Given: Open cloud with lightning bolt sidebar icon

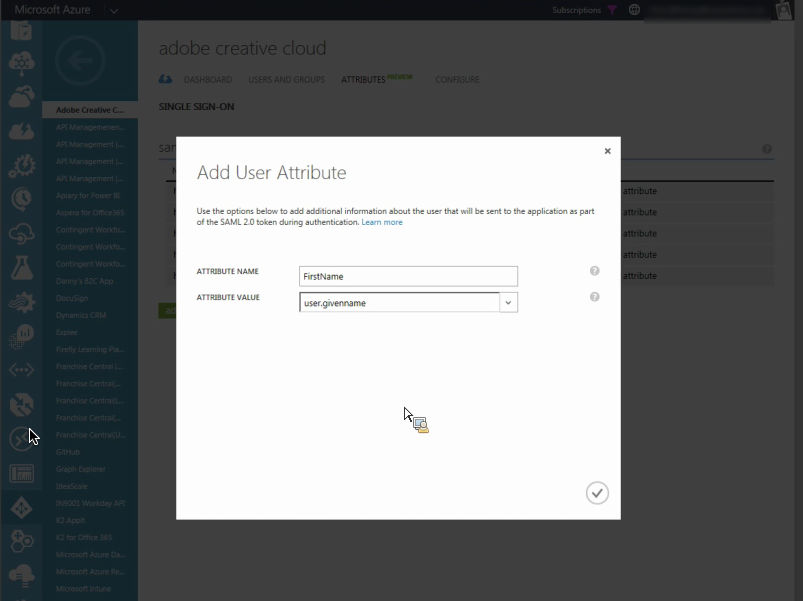Looking at the screenshot, I should coord(22,131).
